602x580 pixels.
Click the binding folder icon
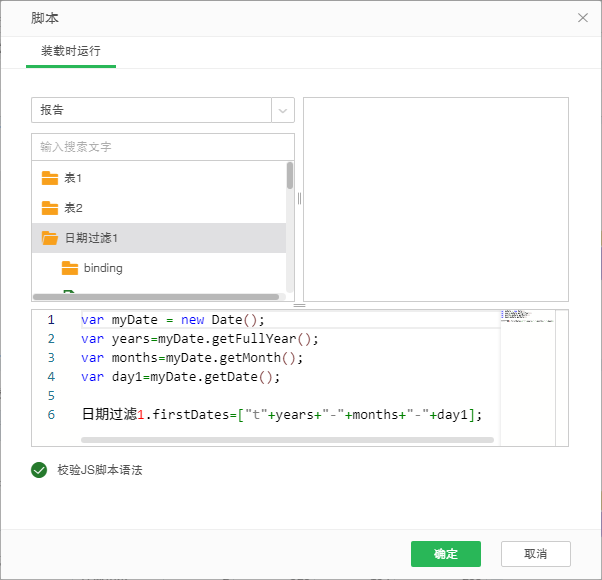[x=70, y=268]
